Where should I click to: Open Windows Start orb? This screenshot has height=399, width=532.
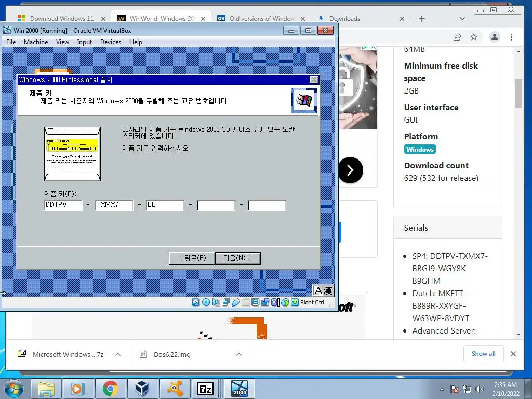click(14, 389)
